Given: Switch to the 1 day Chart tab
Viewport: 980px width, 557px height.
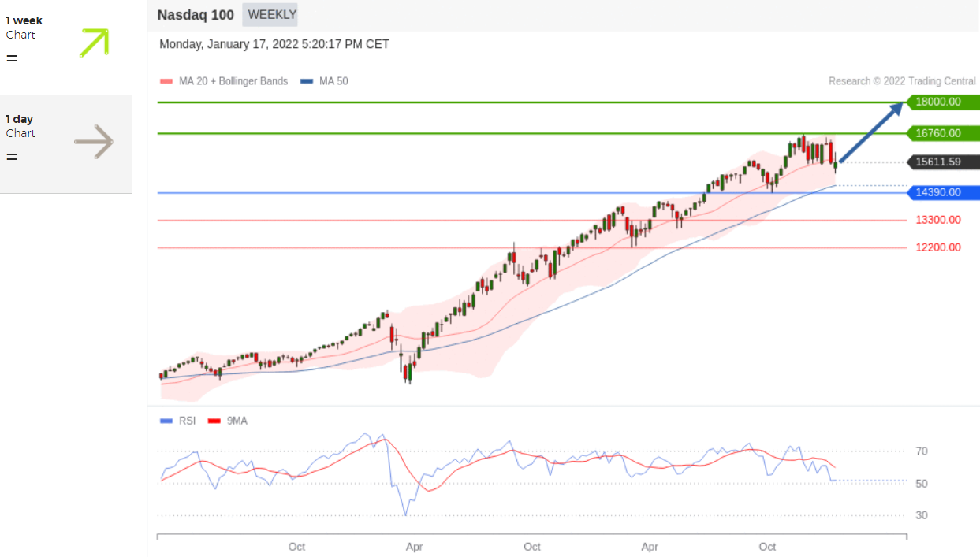Looking at the screenshot, I should pyautogui.click(x=65, y=144).
